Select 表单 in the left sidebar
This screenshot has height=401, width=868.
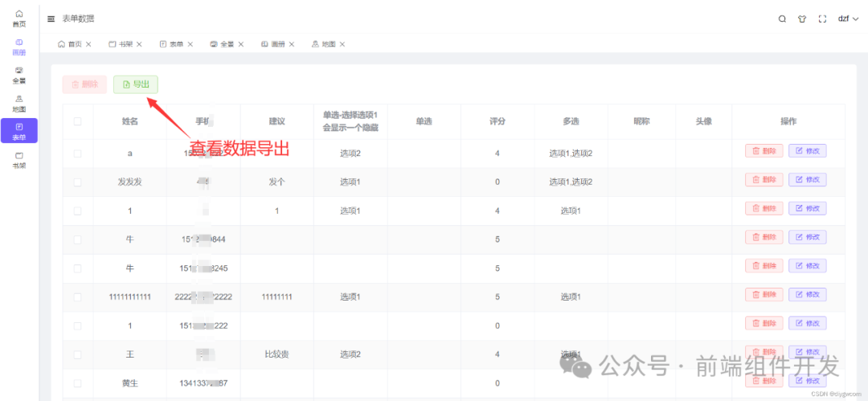click(x=19, y=131)
